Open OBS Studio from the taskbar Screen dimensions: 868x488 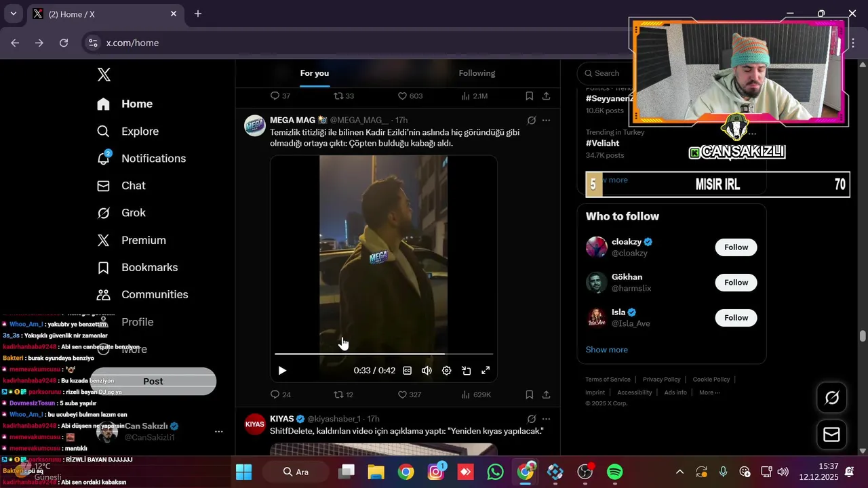tap(585, 472)
